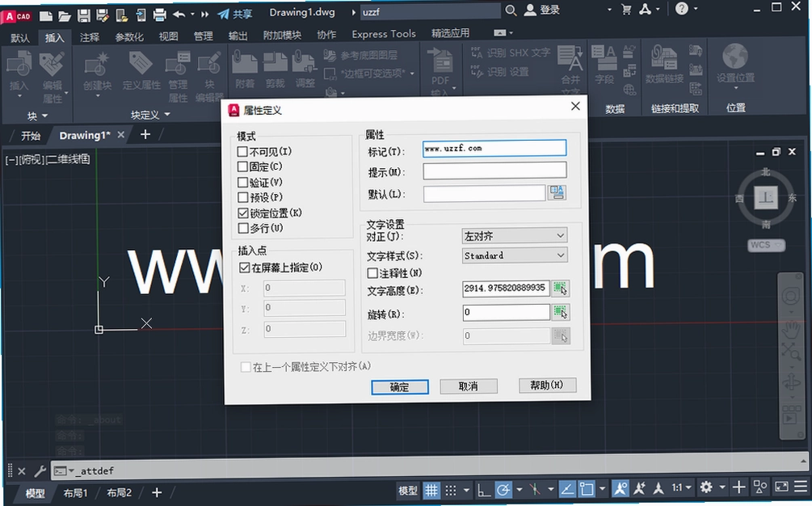Enable the Invisible (不可见) checkbox
This screenshot has height=506, width=812.
[242, 151]
